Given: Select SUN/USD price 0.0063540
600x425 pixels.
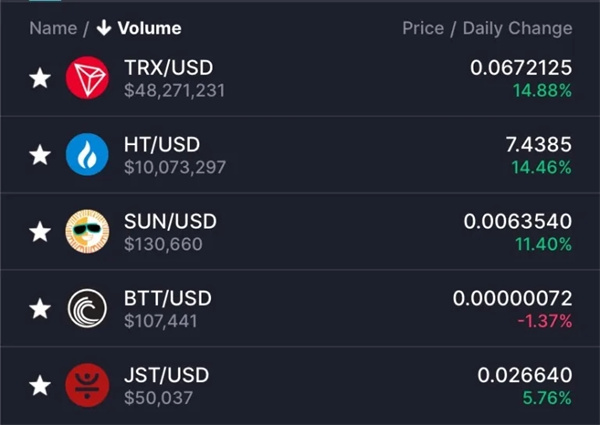Looking at the screenshot, I should click(x=518, y=221).
